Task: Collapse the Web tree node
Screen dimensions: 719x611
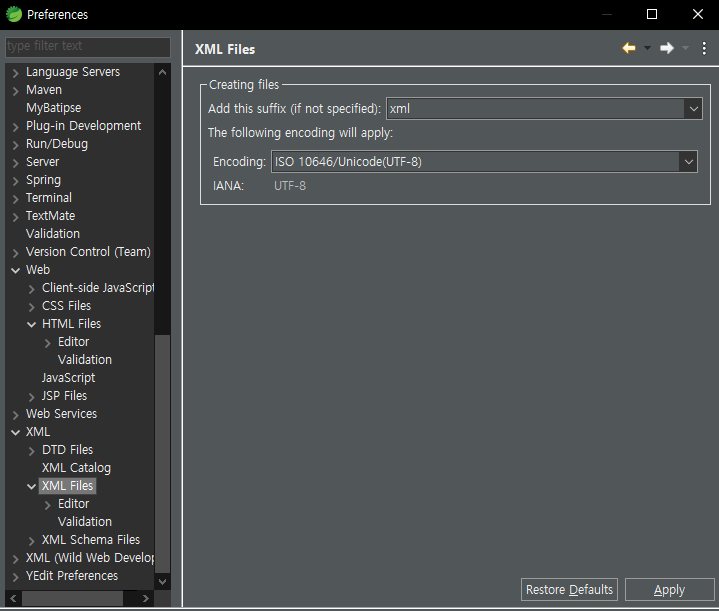Action: pyautogui.click(x=16, y=270)
